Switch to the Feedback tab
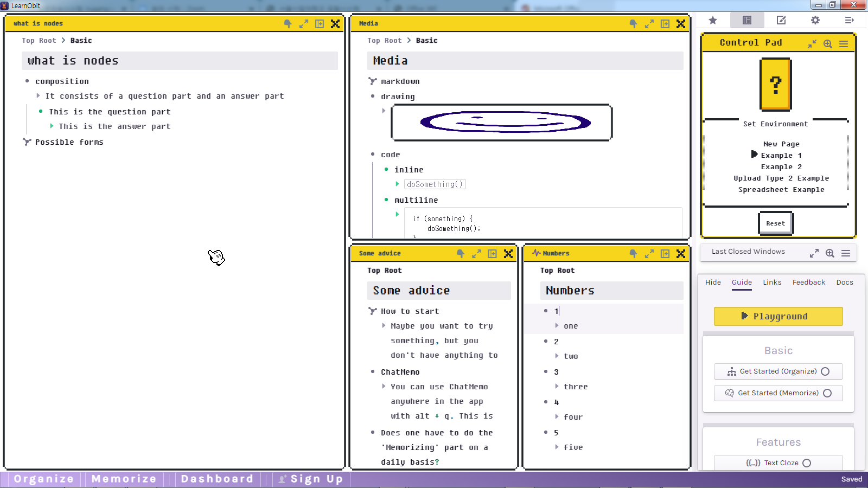 point(808,282)
